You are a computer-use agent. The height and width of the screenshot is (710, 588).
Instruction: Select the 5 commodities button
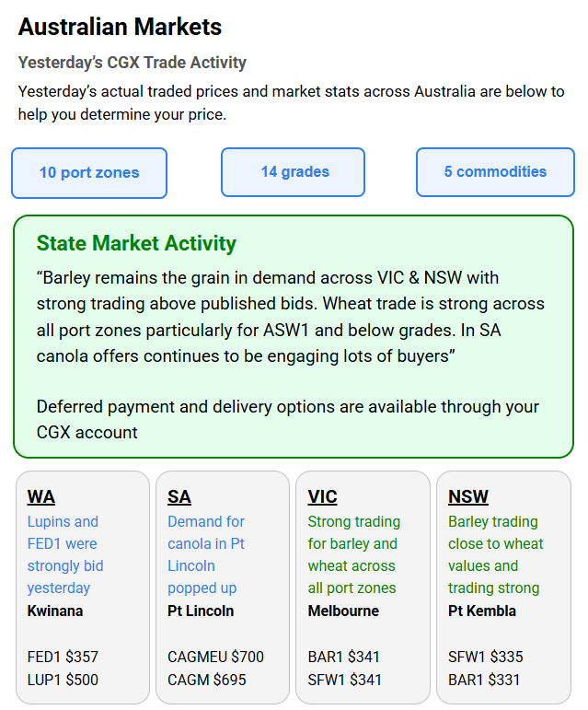pyautogui.click(x=495, y=172)
